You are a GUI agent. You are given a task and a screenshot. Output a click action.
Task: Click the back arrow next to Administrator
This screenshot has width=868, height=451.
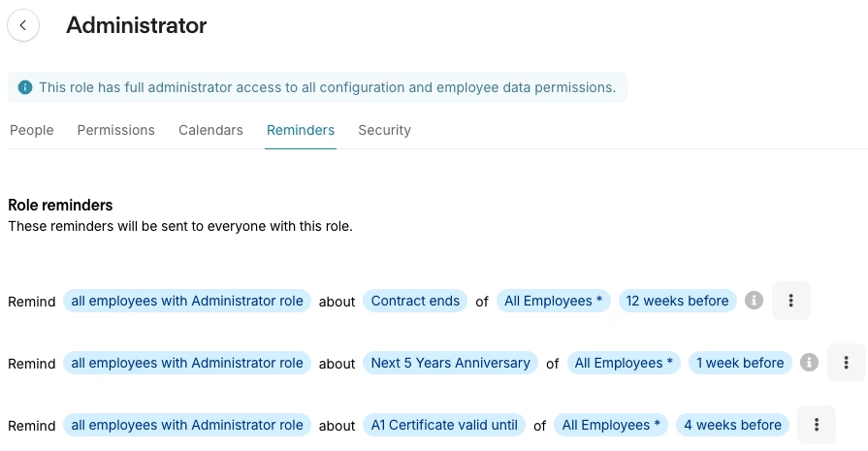(x=23, y=26)
